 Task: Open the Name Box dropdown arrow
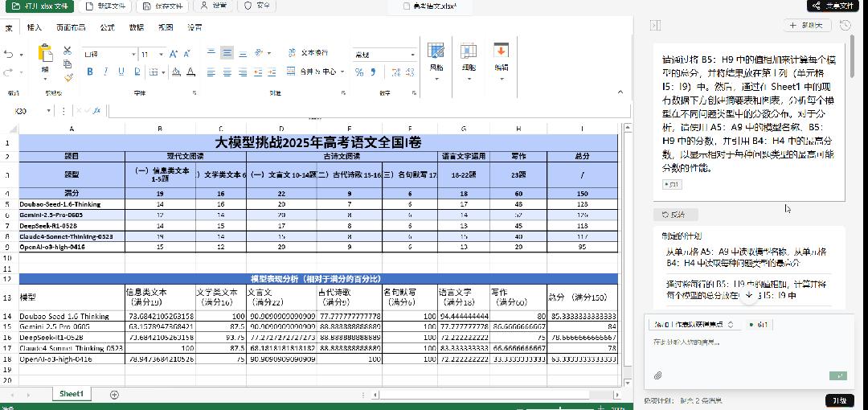pos(49,111)
